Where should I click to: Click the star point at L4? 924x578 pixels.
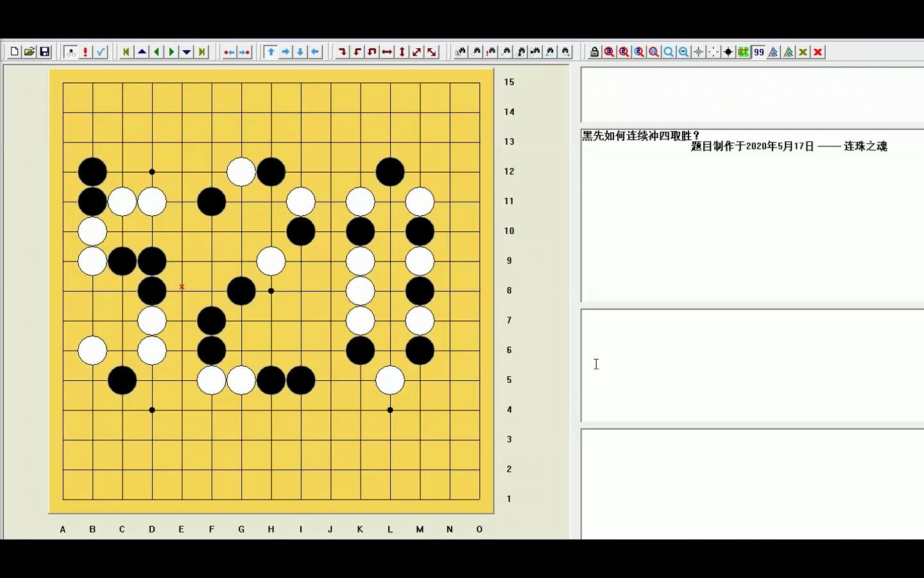[x=390, y=410]
